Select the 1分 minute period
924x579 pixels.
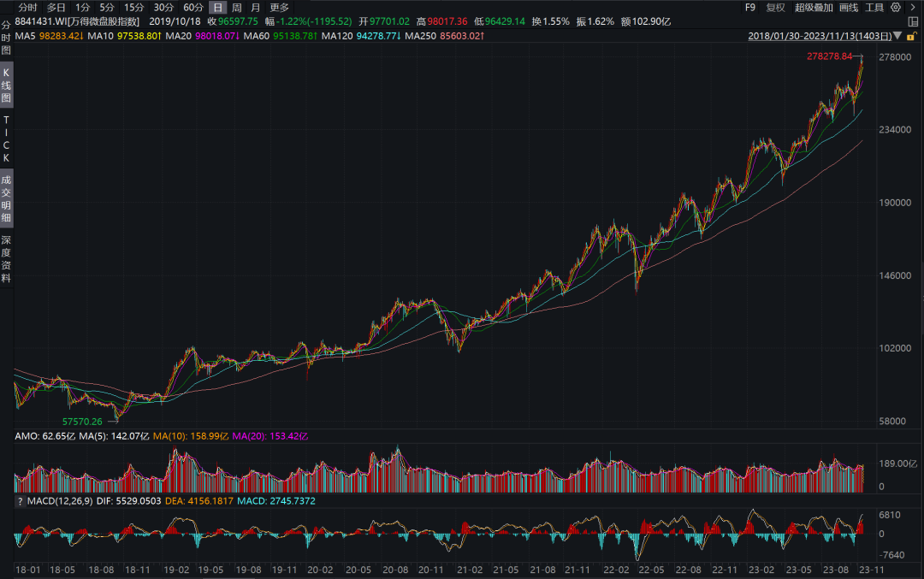pyautogui.click(x=82, y=8)
